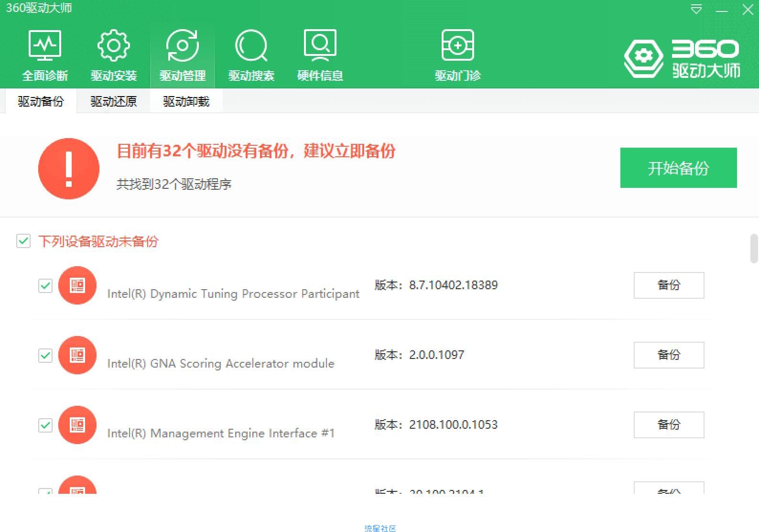The width and height of the screenshot is (759, 532).
Task: Click text Intel(R) Management Engine Interface #1
Action: coord(221,433)
